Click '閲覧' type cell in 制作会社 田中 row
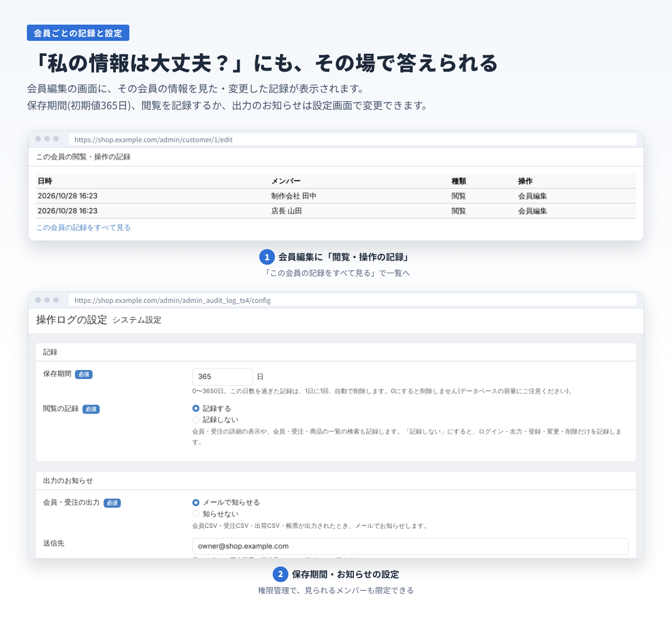 coord(459,196)
